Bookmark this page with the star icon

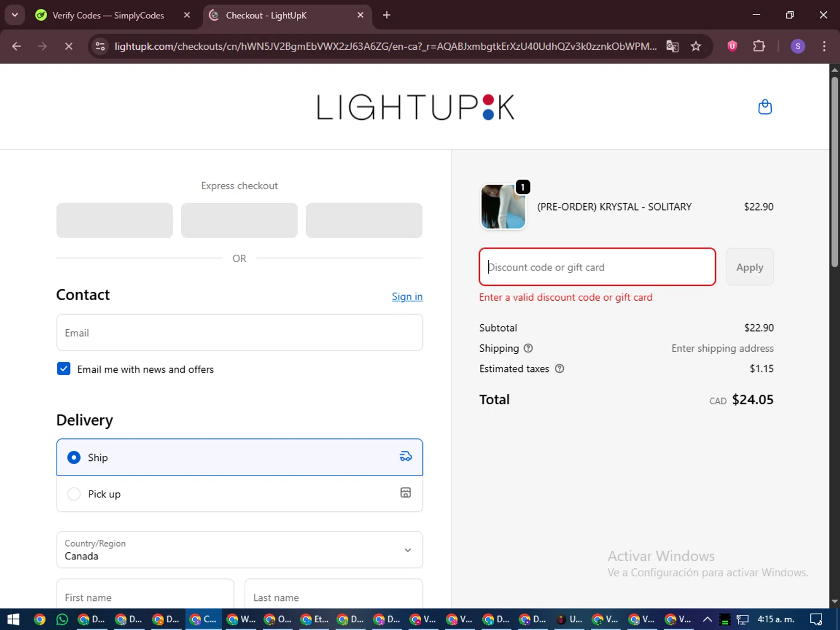696,46
